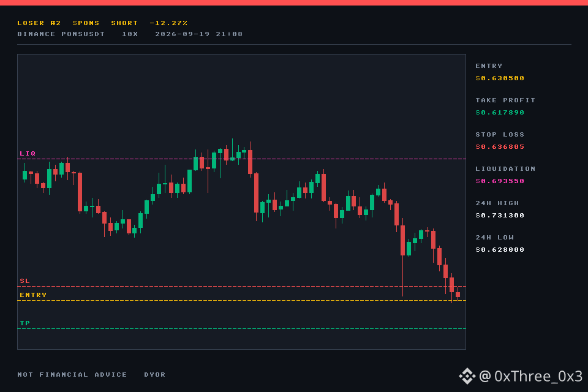Click the LOSER #2 header label
Viewport: 588px width, 392px height.
click(x=39, y=23)
